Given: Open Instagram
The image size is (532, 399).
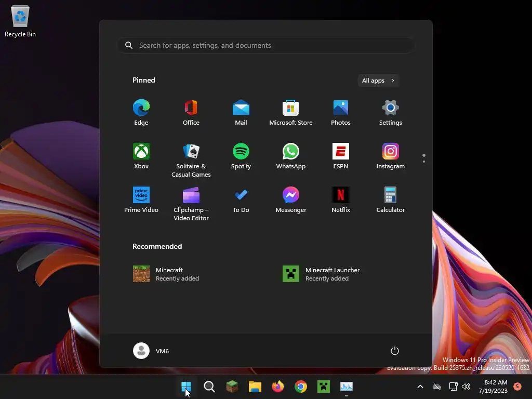Looking at the screenshot, I should point(391,156).
